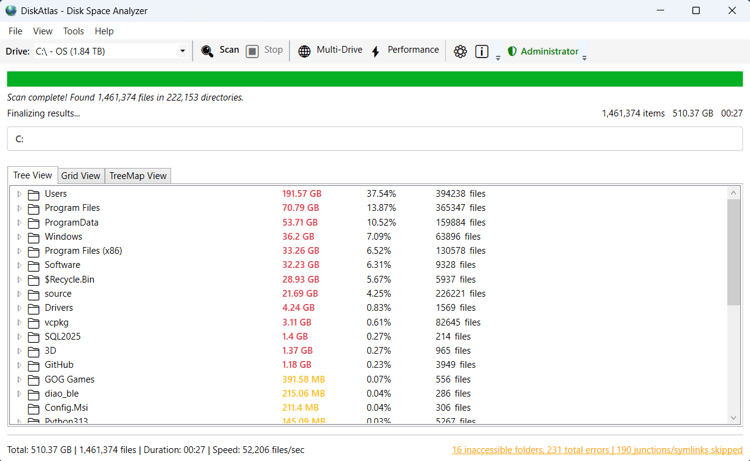Screen dimensions: 750x461
Task: Click the Users folder icon
Action: pos(33,194)
